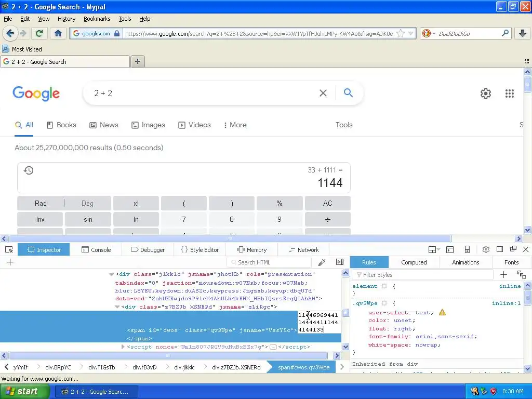Click the search bar magnifier icon
The height and width of the screenshot is (399, 532).
[505, 33]
